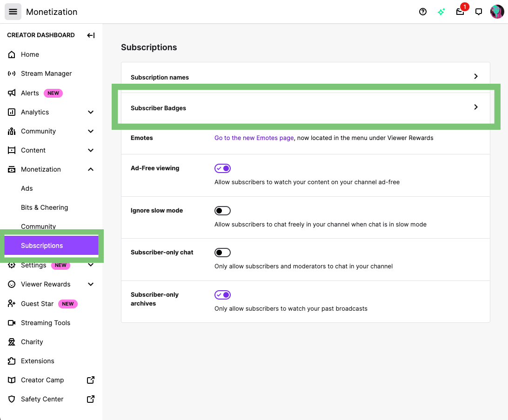
Task: Click the Settings gear icon
Action: point(12,265)
